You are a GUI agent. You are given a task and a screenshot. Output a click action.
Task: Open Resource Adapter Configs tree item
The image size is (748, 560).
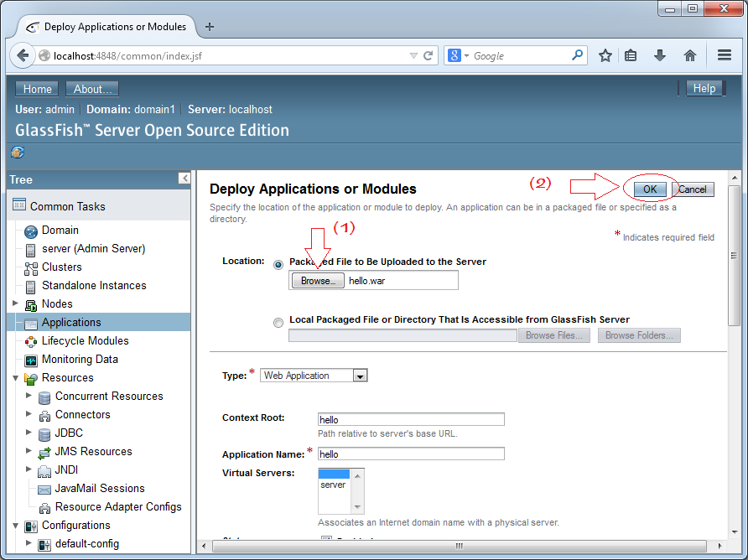click(x=118, y=506)
